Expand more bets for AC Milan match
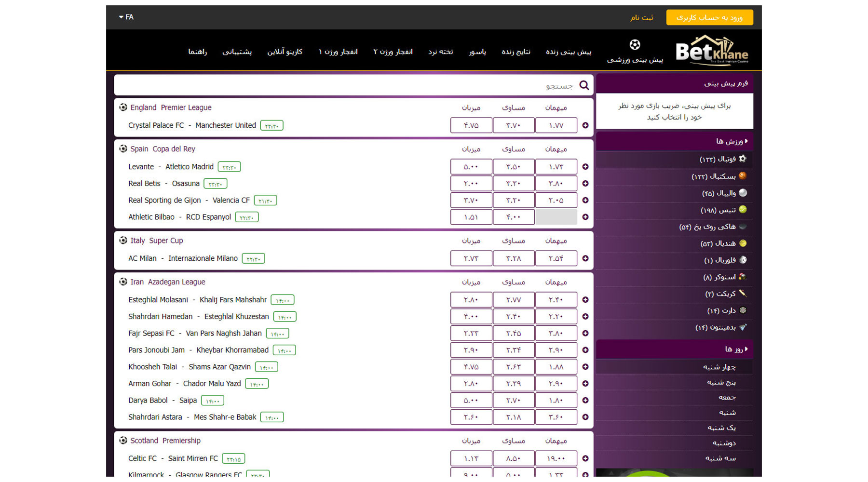This screenshot has width=868, height=482. point(585,258)
